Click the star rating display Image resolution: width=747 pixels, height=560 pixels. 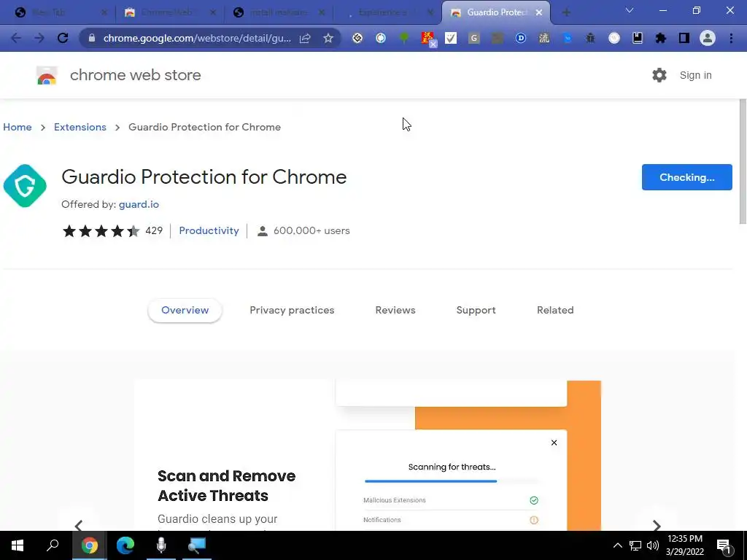point(101,231)
